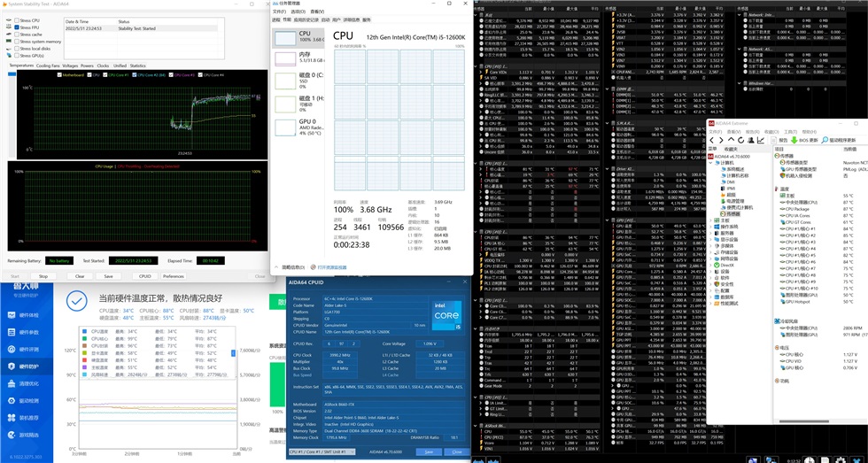This screenshot has width=868, height=463.
Task: Click AIDA64 Extreme back arrow icon
Action: click(x=711, y=140)
